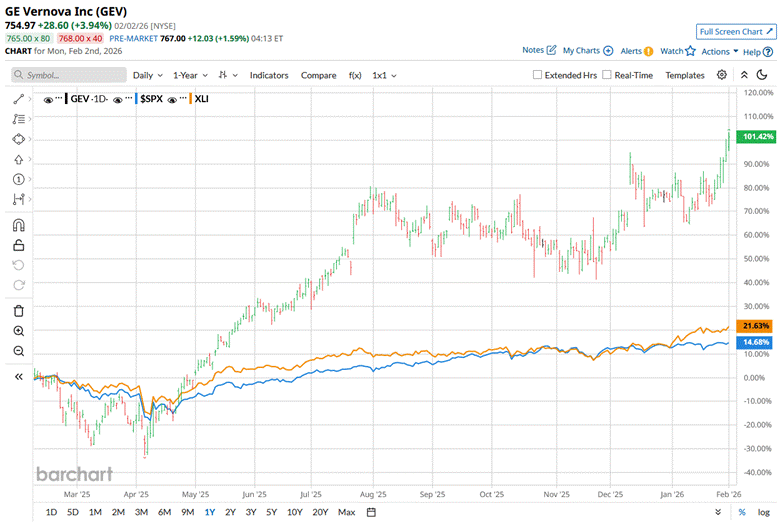Click the Full Screen Chart button
This screenshot has height=524, width=780.
(x=734, y=32)
